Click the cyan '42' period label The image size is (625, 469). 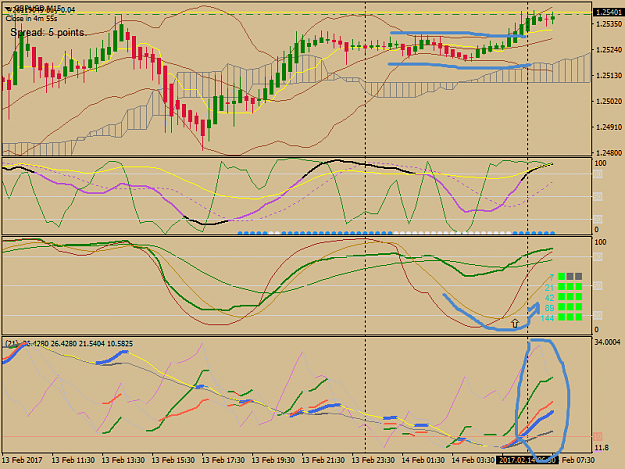[x=549, y=298]
